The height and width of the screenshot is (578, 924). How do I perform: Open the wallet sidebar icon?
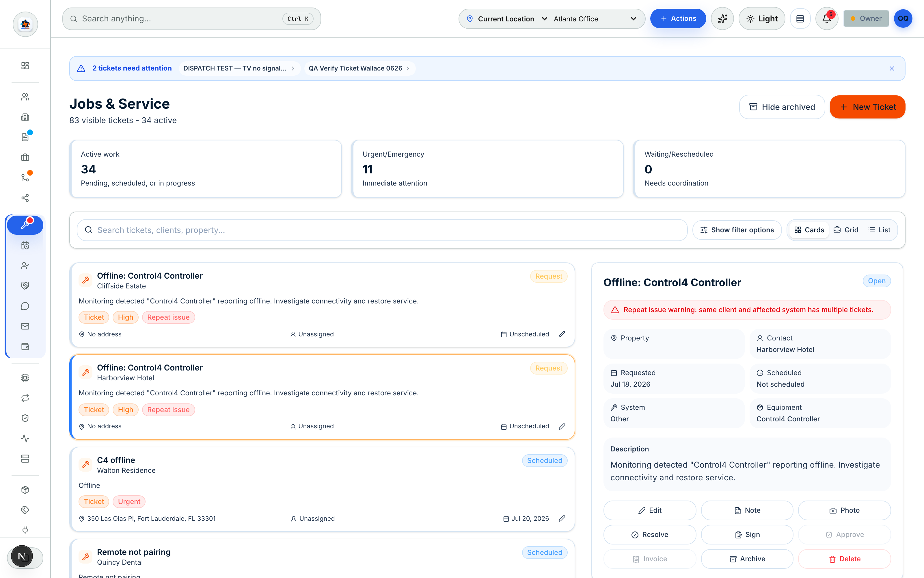25,347
